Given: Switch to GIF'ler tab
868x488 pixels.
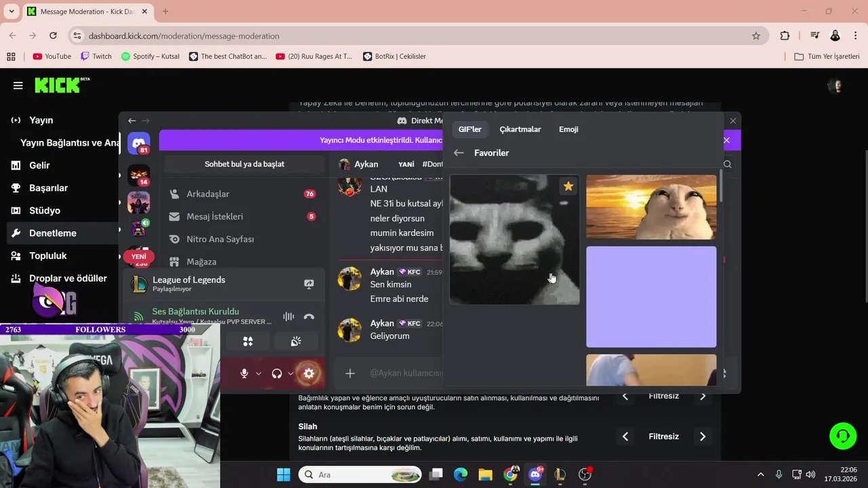Looking at the screenshot, I should point(470,129).
